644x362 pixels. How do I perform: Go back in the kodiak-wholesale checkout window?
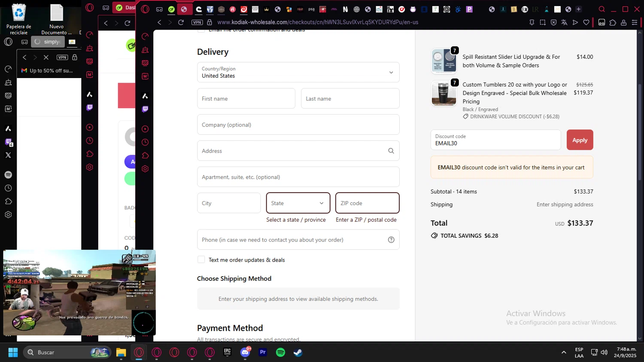(159, 22)
